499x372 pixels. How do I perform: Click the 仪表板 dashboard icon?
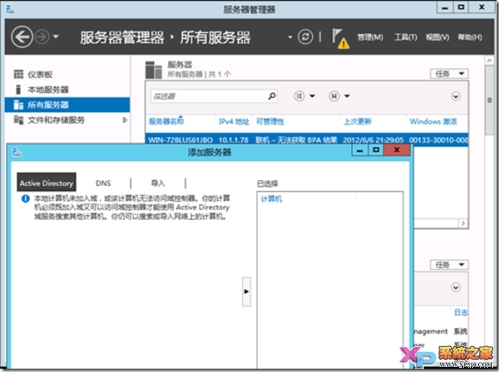click(18, 74)
